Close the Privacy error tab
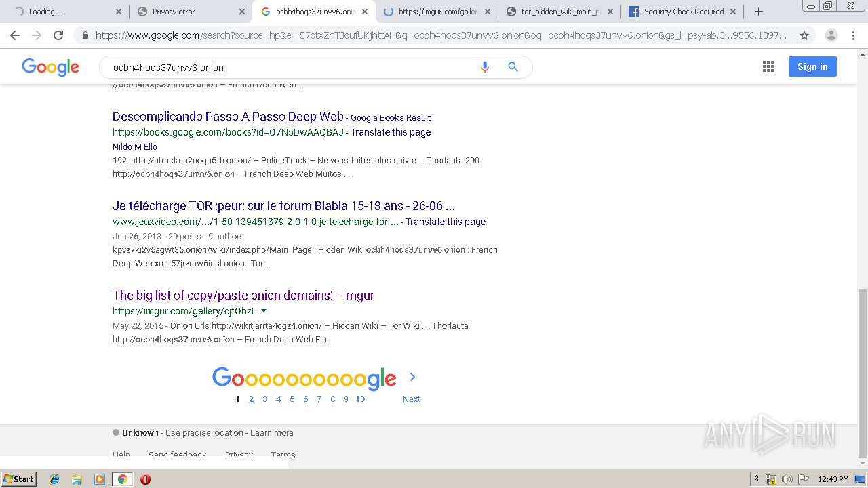 click(x=242, y=12)
